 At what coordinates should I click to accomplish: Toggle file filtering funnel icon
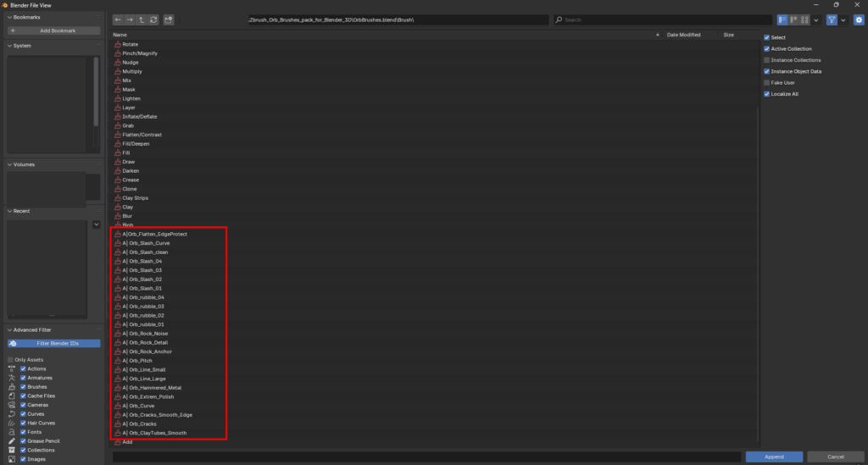pyautogui.click(x=832, y=20)
